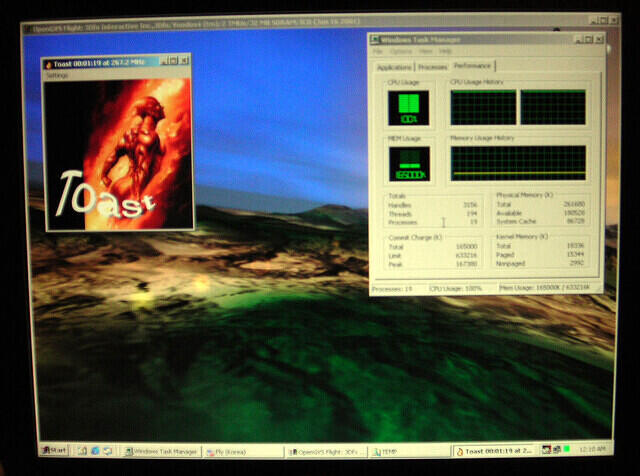This screenshot has width=640, height=476.
Task: Click the Task Manager green CPU tray icon
Action: click(567, 449)
